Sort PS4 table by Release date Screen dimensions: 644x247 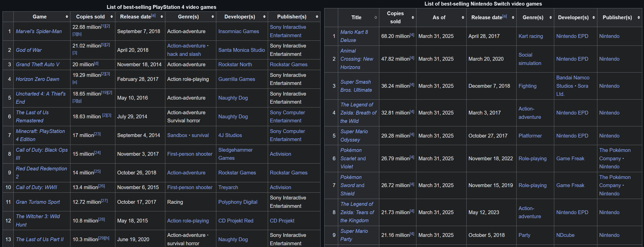162,17
